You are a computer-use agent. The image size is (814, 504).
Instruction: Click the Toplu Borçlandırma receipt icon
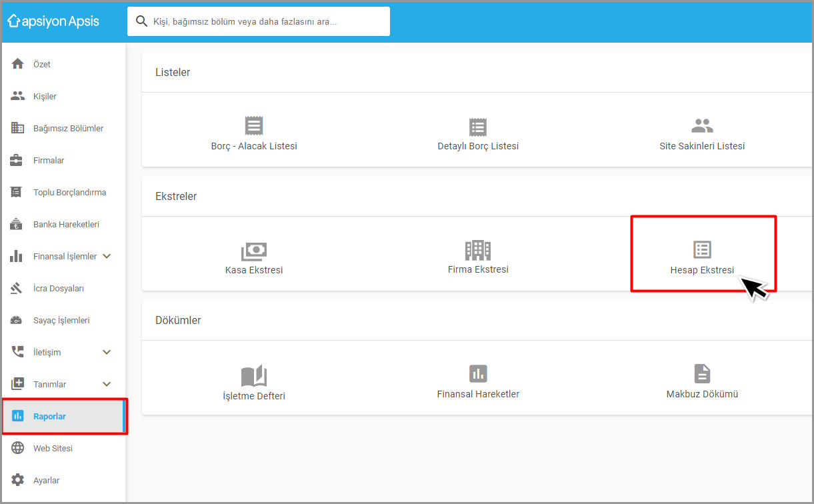pyautogui.click(x=17, y=192)
